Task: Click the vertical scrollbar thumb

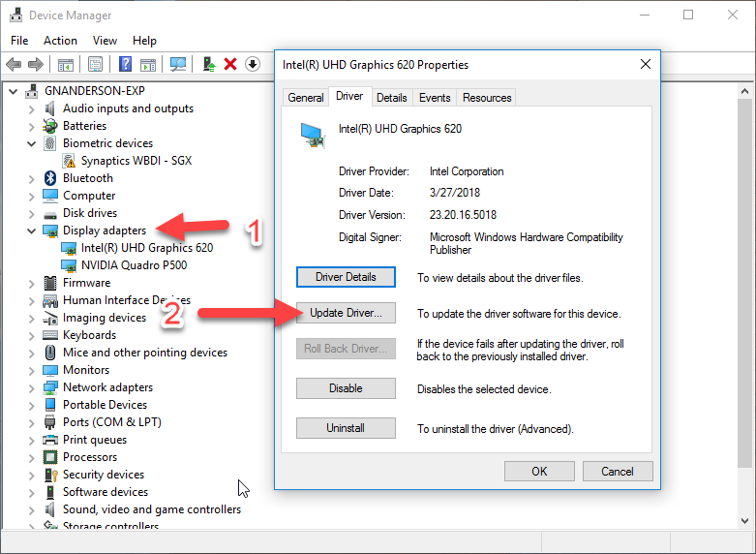Action: coord(744,283)
